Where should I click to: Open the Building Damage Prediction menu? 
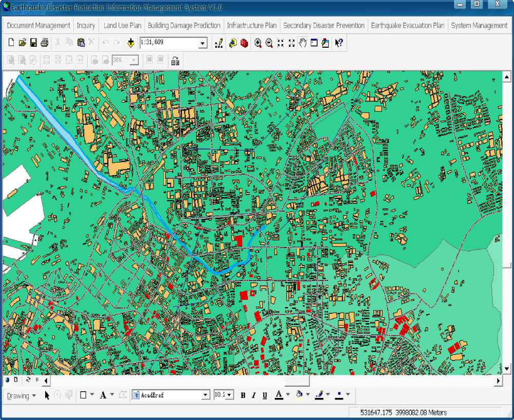pyautogui.click(x=184, y=25)
